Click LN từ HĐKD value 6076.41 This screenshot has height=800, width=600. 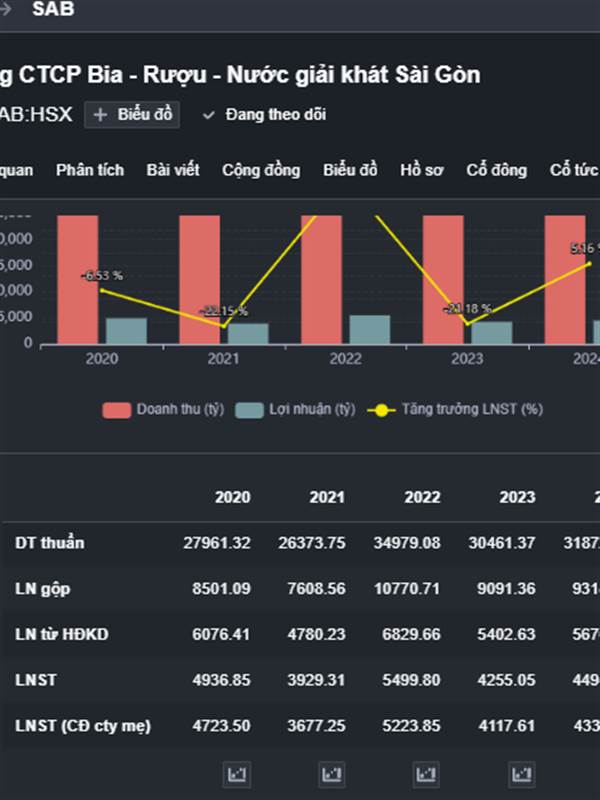tap(221, 634)
